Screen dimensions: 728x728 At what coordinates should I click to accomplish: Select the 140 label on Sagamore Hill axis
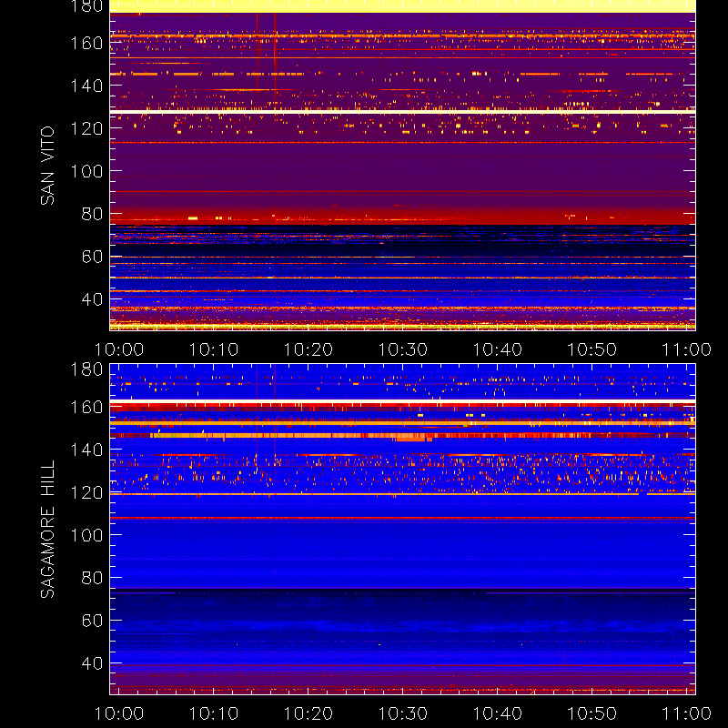(86, 450)
